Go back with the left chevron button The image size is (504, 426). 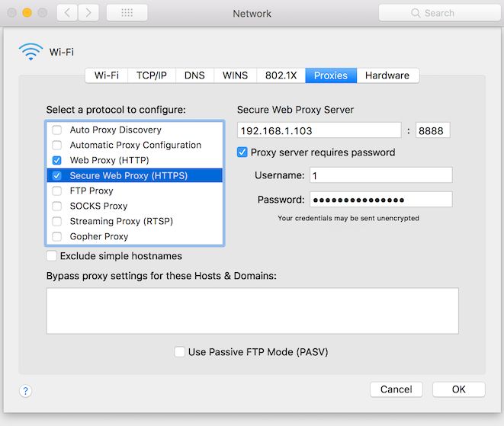tap(67, 13)
